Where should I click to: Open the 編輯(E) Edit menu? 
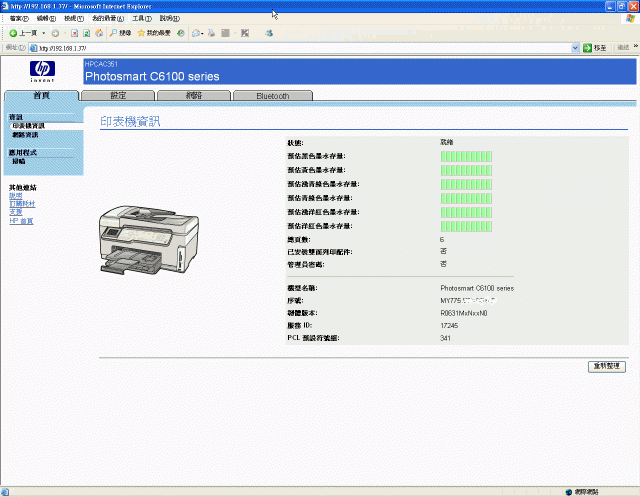pos(46,18)
